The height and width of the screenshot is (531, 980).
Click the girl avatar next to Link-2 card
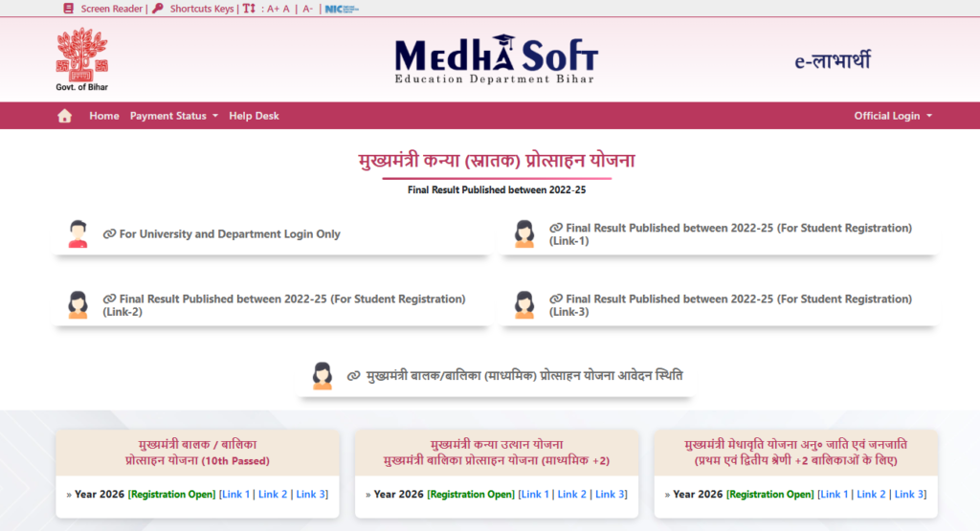point(78,305)
